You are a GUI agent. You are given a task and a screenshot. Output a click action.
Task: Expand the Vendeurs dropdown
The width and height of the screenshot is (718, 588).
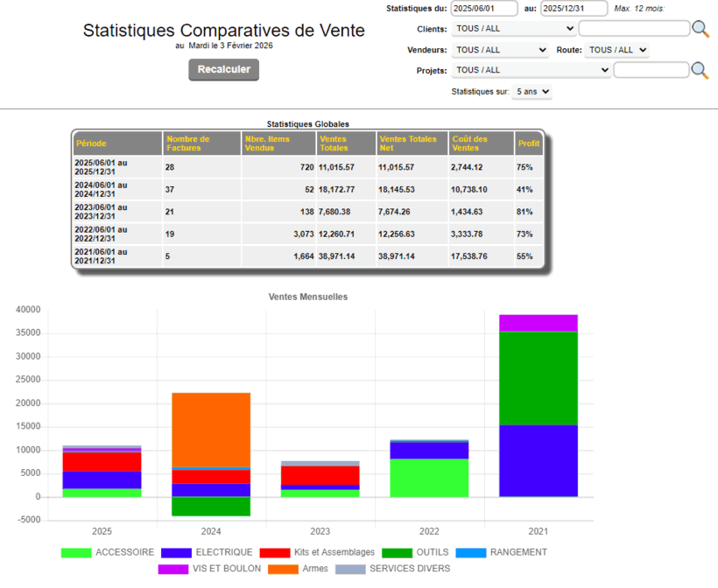[501, 50]
